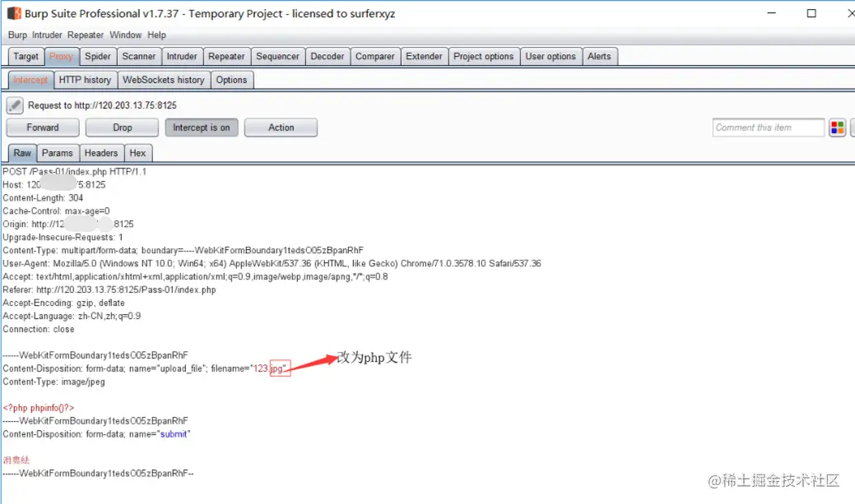Click the filename value 123.jpg
The image size is (855, 504).
(x=269, y=368)
